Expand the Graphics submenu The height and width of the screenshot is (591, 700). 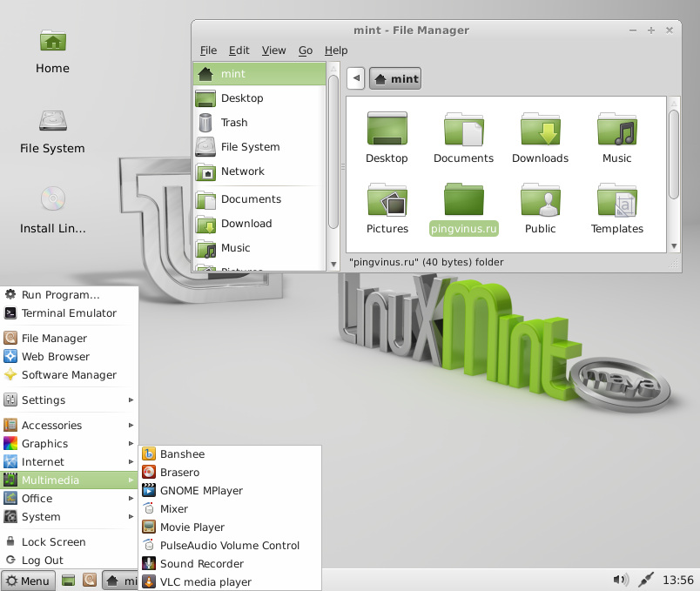click(69, 444)
